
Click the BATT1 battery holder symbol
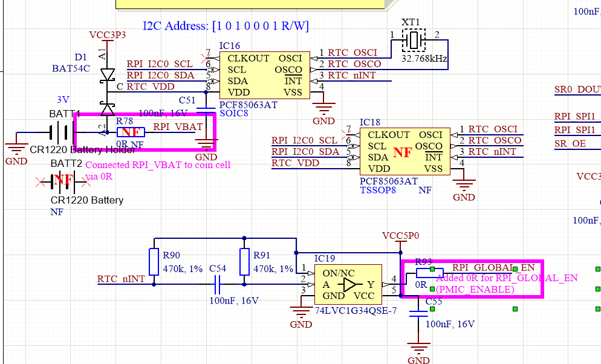(x=60, y=131)
